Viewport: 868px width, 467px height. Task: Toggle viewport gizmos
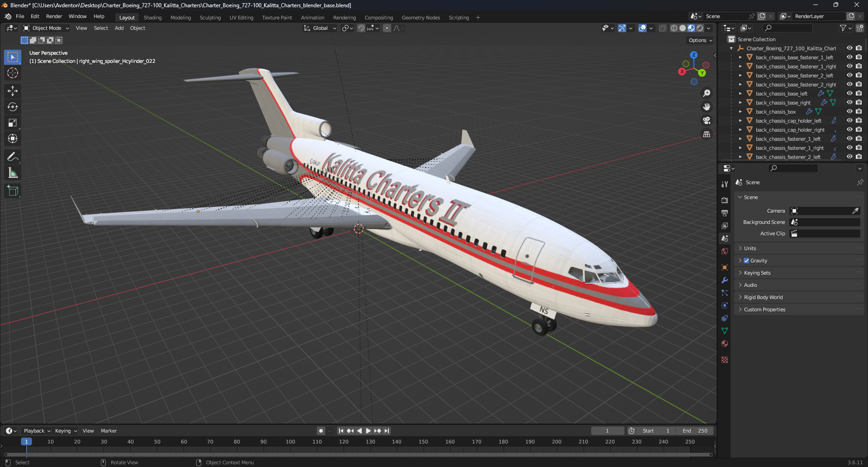(622, 28)
